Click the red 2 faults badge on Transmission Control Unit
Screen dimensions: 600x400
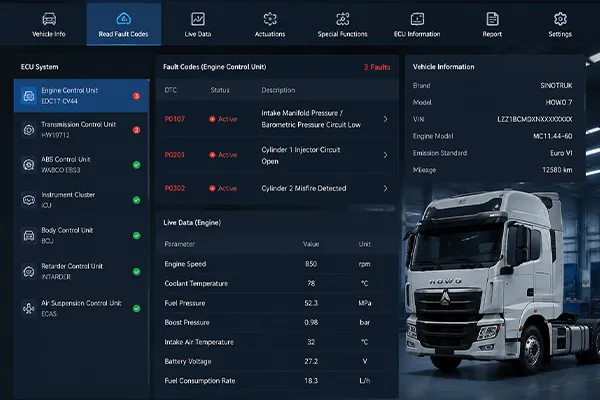[136, 130]
